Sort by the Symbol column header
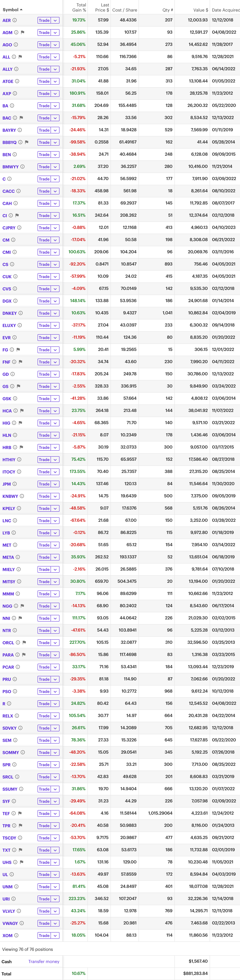240x980 pixels. [13, 10]
